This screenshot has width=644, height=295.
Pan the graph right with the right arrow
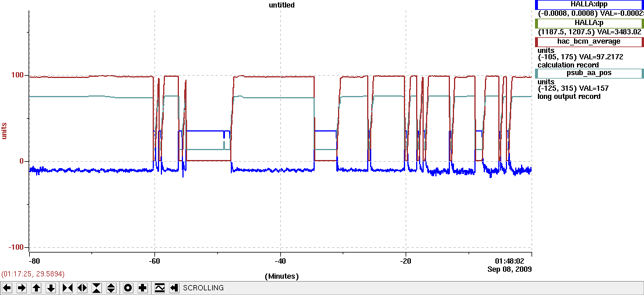(22, 288)
